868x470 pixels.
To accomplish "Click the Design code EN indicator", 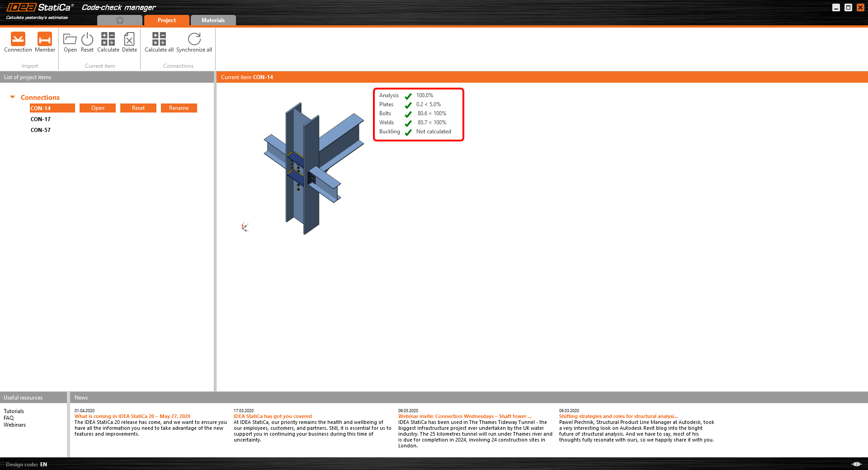I will [x=26, y=465].
